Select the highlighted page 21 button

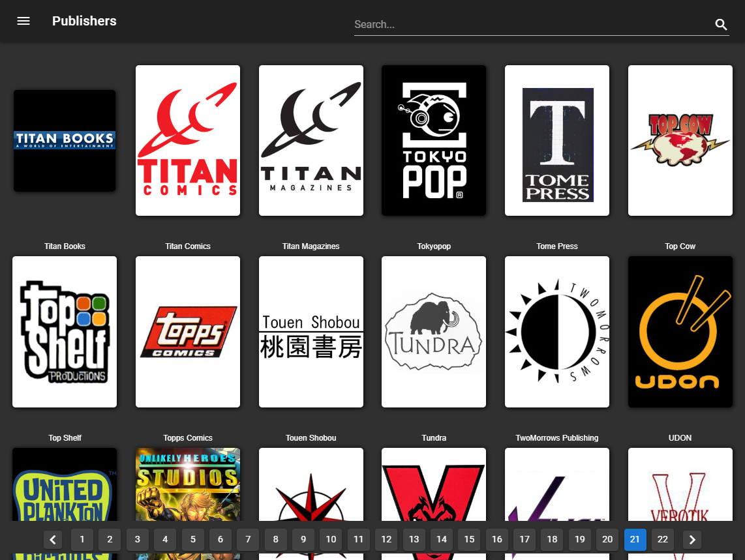click(635, 540)
